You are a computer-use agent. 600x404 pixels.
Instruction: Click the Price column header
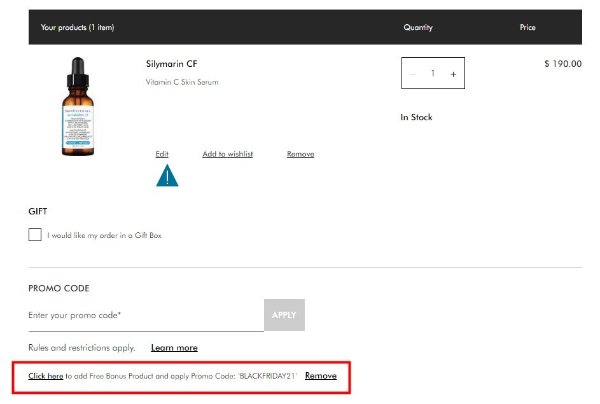click(528, 28)
